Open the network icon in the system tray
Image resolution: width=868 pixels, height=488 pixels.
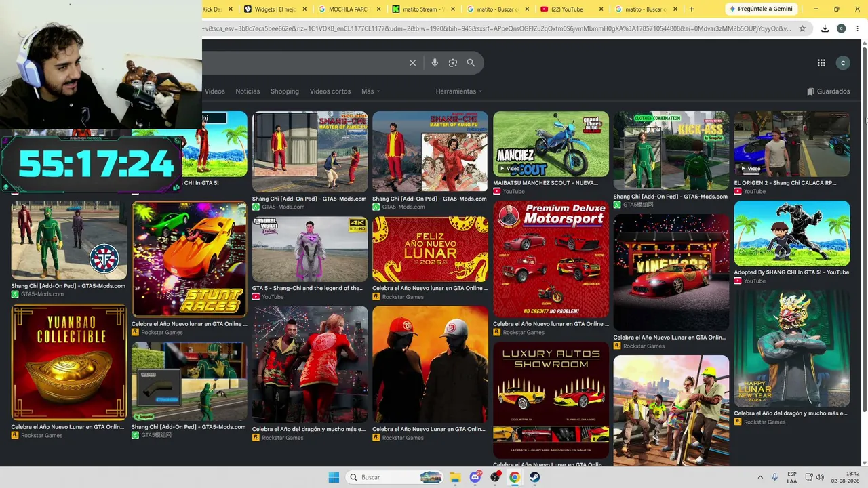[810, 477]
